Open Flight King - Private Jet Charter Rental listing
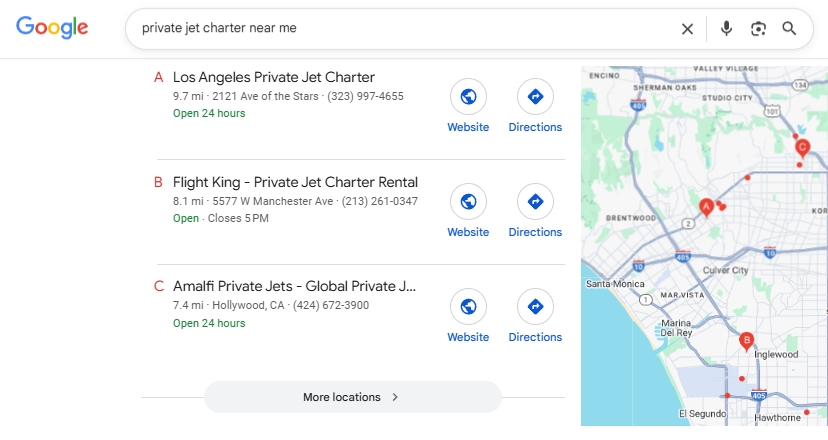 point(295,182)
